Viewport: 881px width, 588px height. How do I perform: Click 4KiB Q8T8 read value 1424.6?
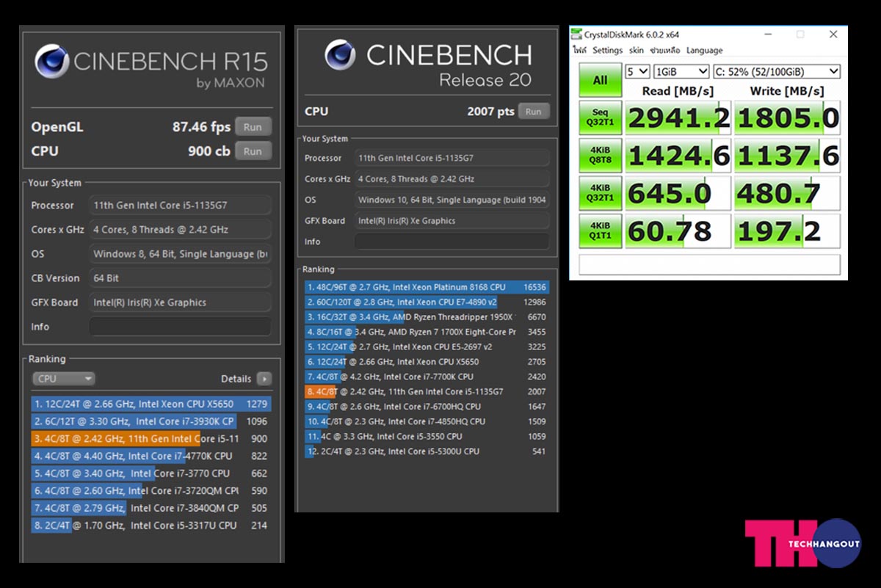pyautogui.click(x=678, y=156)
